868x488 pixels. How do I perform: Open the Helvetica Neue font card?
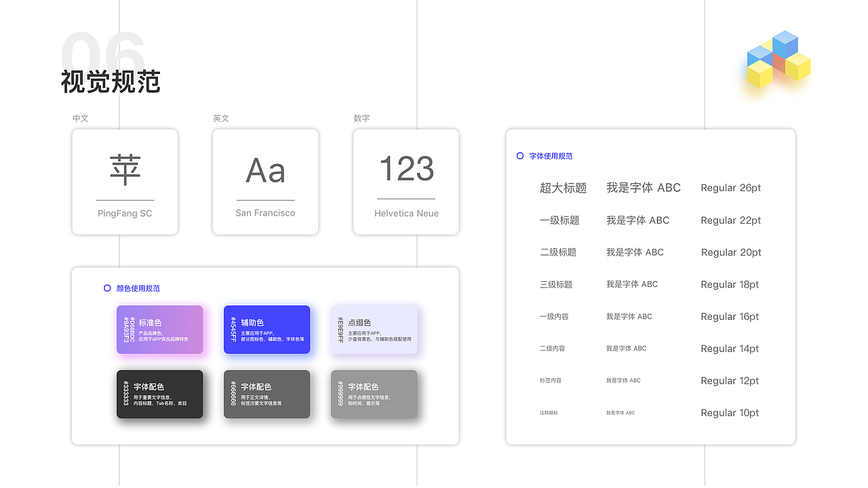pyautogui.click(x=406, y=182)
